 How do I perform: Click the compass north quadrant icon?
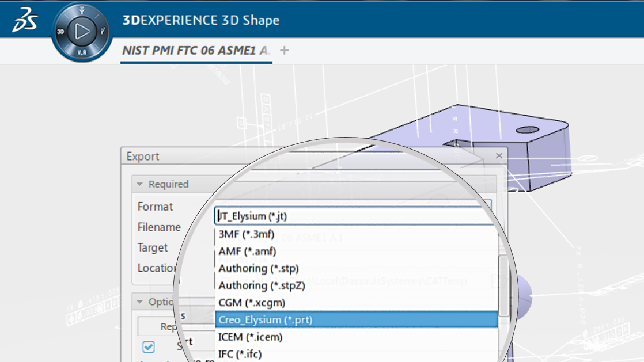82,11
